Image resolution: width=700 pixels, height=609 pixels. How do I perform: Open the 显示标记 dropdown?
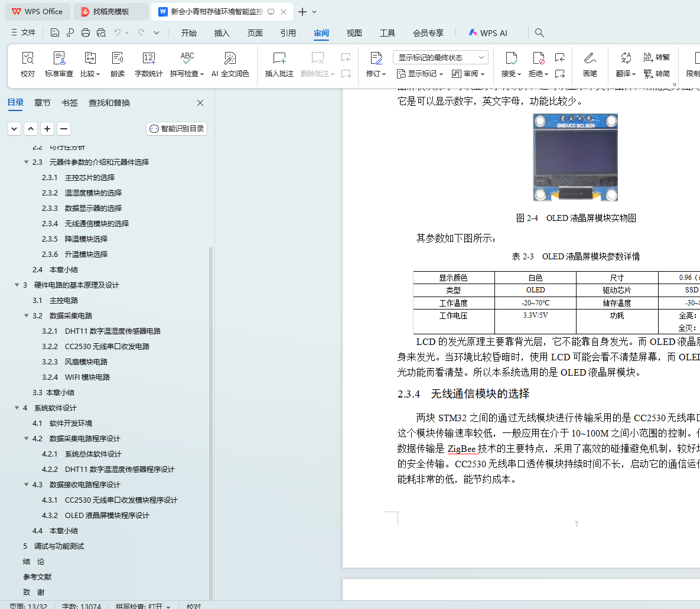(419, 74)
